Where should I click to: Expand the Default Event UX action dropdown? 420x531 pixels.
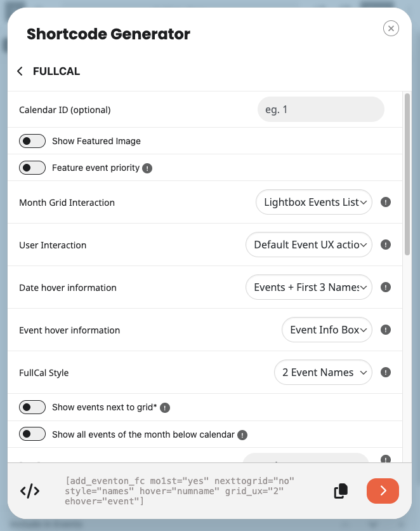[309, 245]
